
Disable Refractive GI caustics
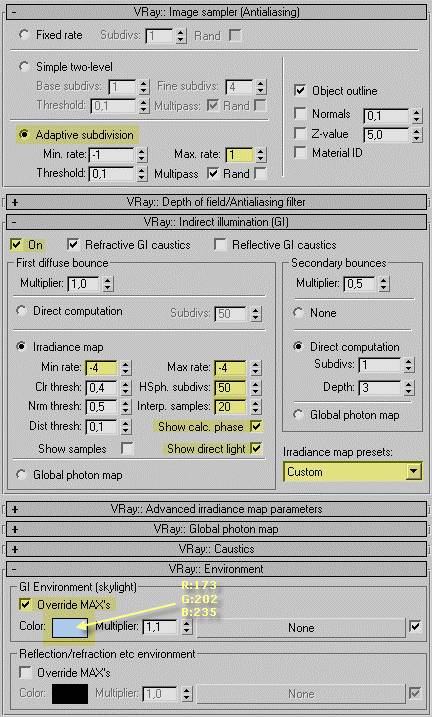point(73,245)
